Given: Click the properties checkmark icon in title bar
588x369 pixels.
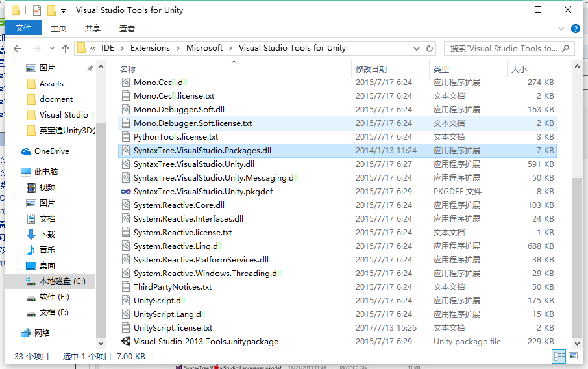Looking at the screenshot, I should coord(37,10).
